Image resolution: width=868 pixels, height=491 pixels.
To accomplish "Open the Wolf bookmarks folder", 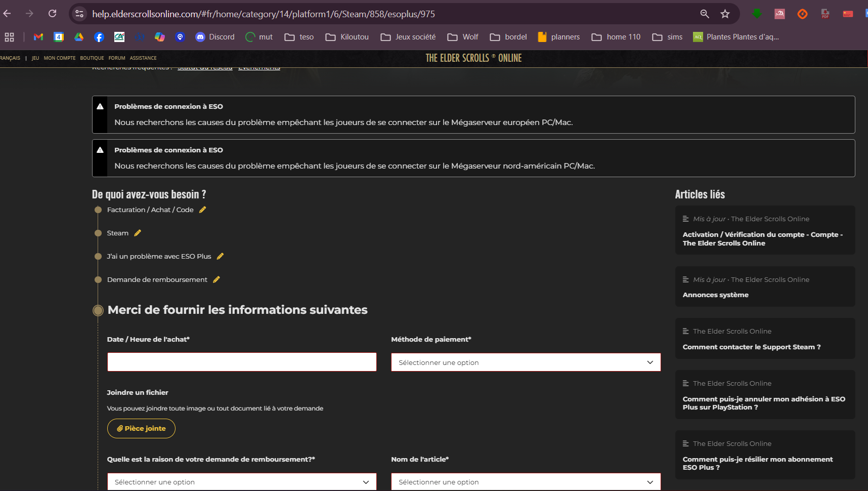I will coord(463,37).
